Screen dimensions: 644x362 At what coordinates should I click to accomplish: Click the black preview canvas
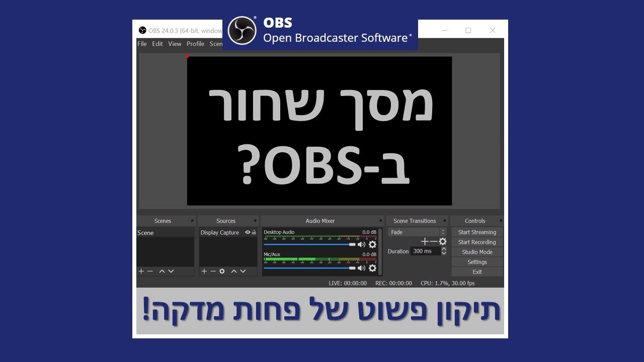click(x=319, y=131)
